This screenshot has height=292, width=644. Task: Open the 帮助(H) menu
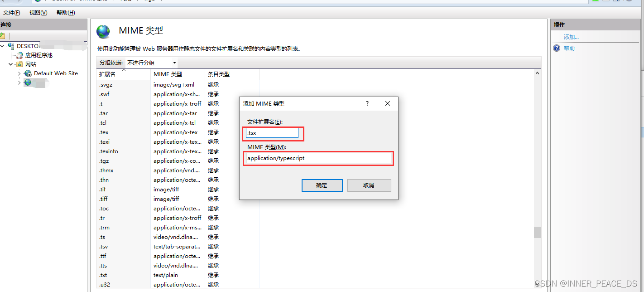coord(66,13)
